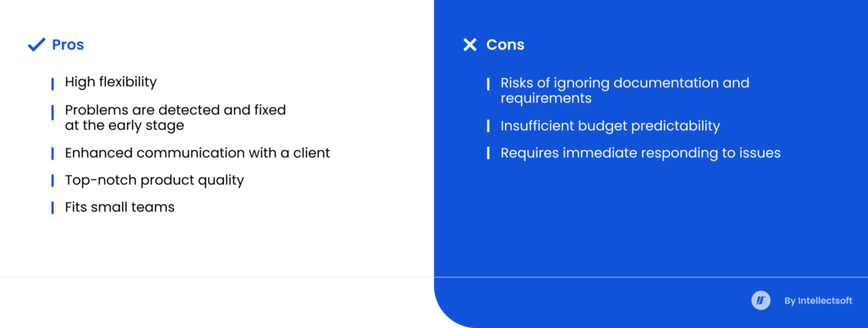Image resolution: width=868 pixels, height=328 pixels.
Task: Click bullet bar before 'Insufficient budget predictability'
Action: pos(487,126)
